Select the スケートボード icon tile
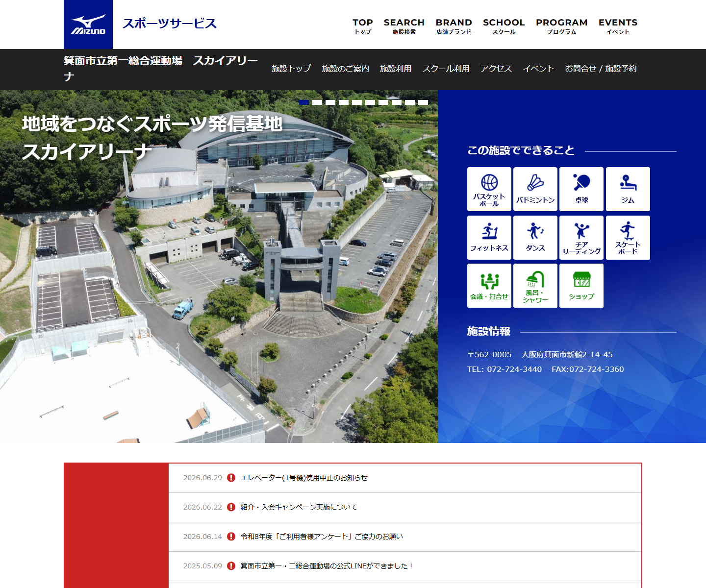The height and width of the screenshot is (588, 706). tap(628, 238)
